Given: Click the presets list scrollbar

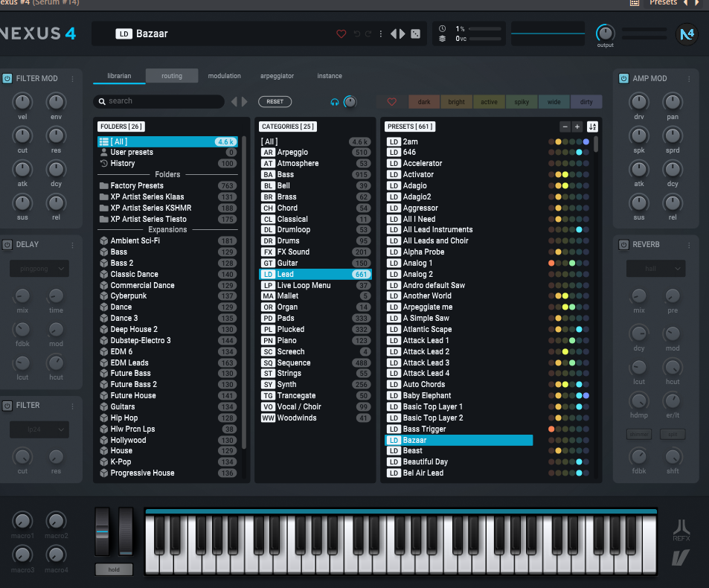Looking at the screenshot, I should coord(596,144).
